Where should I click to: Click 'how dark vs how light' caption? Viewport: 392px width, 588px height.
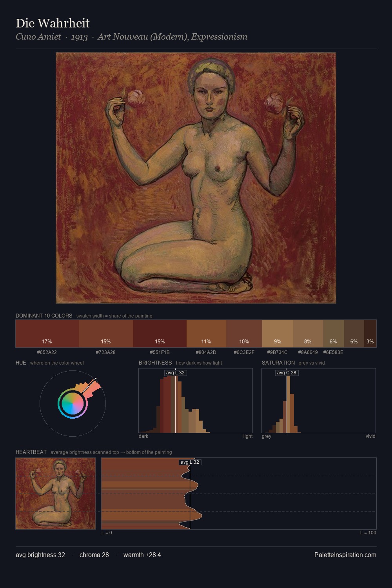coord(199,363)
